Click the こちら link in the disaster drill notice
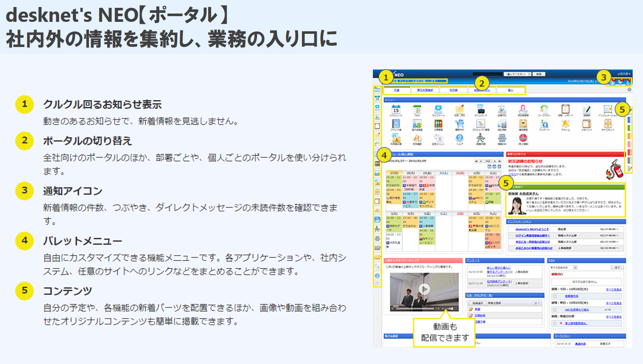 tap(512, 174)
